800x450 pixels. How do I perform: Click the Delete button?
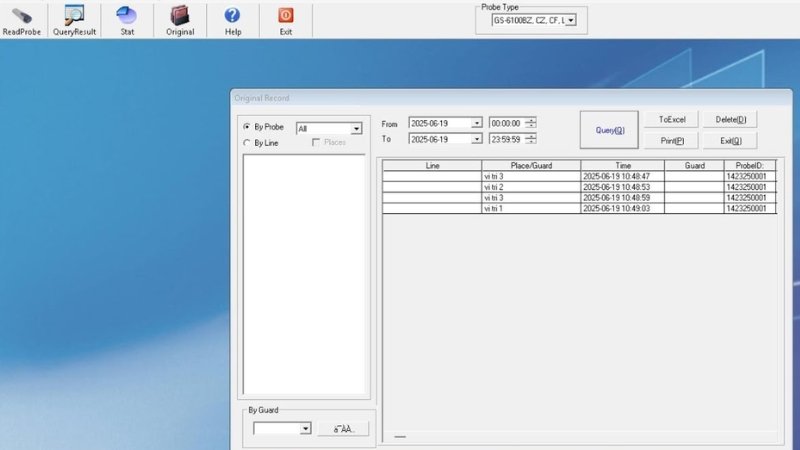(x=730, y=119)
